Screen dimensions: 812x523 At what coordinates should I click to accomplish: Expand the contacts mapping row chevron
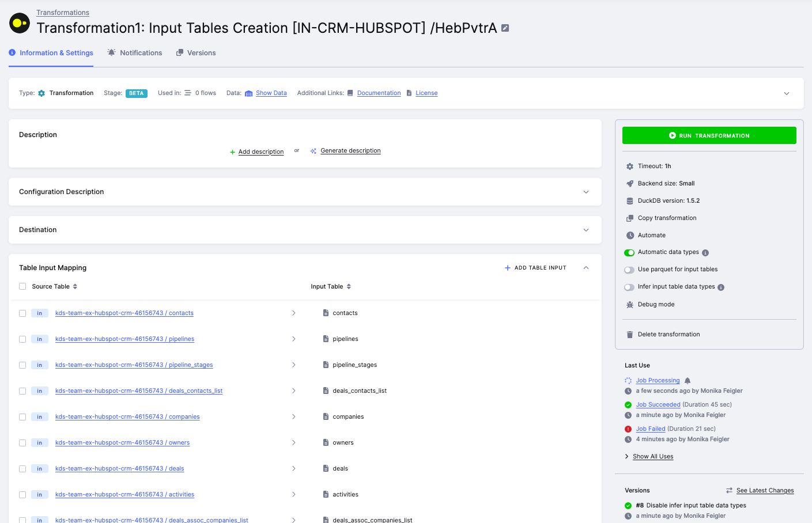click(x=293, y=313)
